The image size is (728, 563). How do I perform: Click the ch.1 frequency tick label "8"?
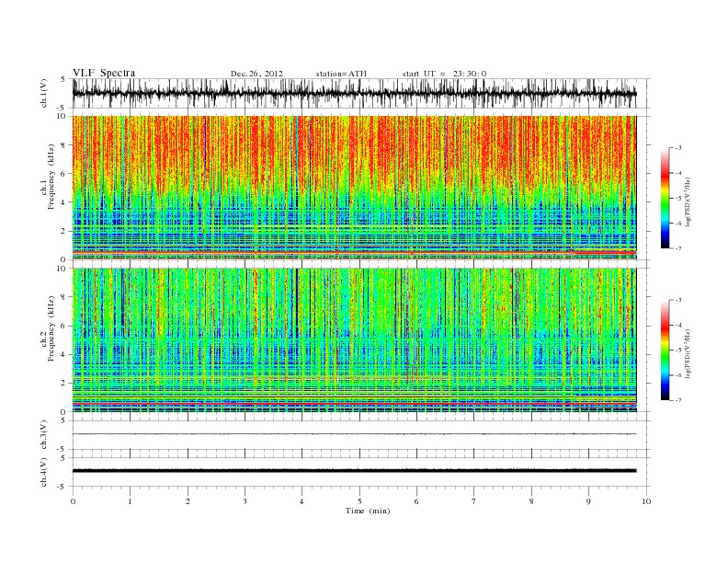coord(63,145)
